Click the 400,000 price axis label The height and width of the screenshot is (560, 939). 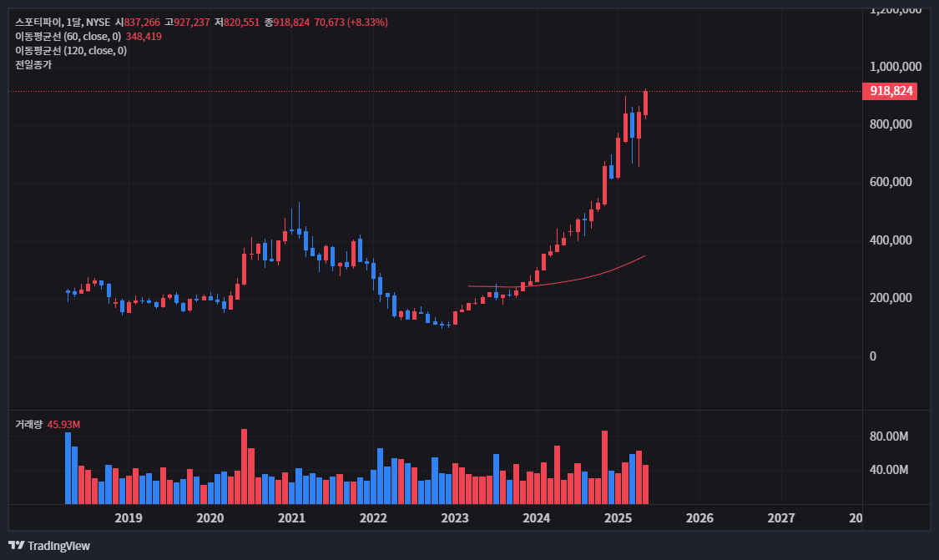point(891,240)
